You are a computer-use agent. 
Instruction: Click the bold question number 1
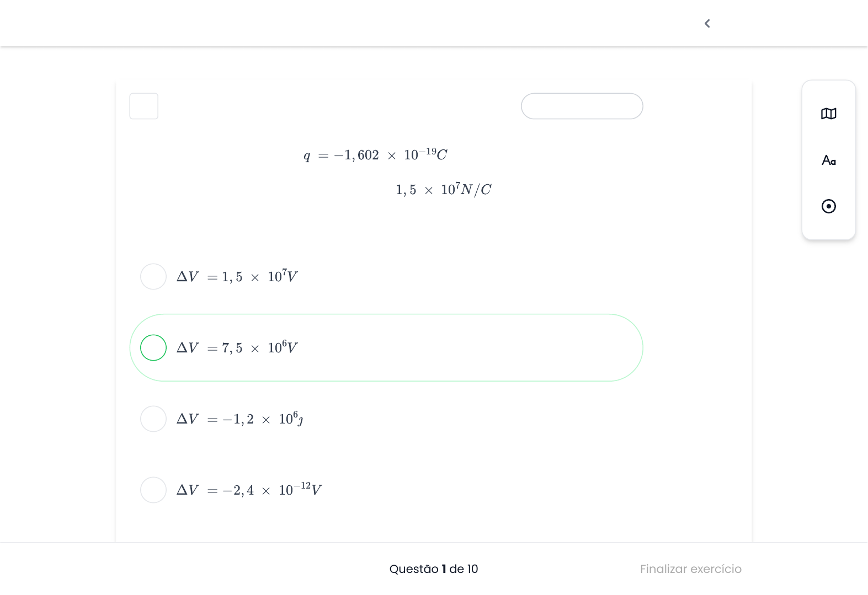pyautogui.click(x=444, y=569)
